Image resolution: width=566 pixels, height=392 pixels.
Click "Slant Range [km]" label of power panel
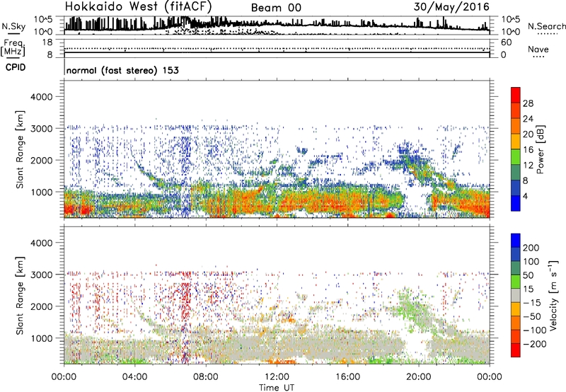[20, 149]
